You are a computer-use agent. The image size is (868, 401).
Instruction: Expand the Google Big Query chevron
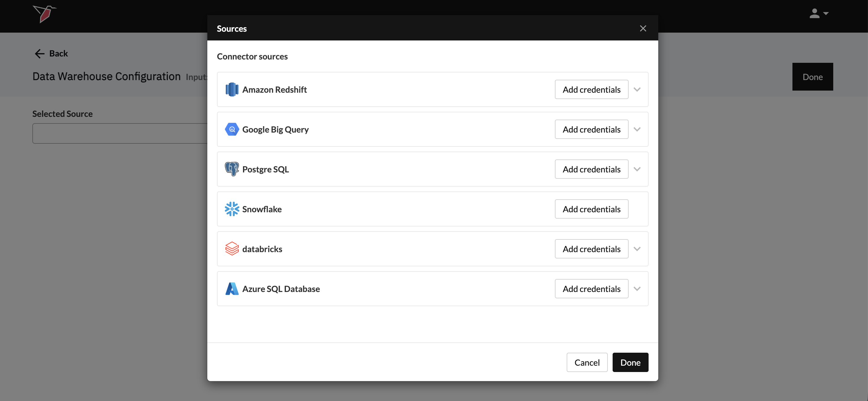pyautogui.click(x=637, y=129)
